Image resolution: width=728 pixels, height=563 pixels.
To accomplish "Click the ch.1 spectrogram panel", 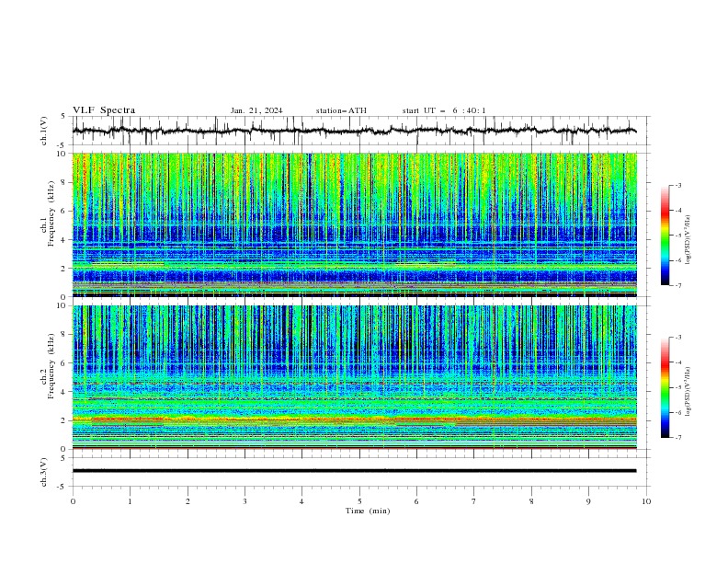I will tap(354, 224).
